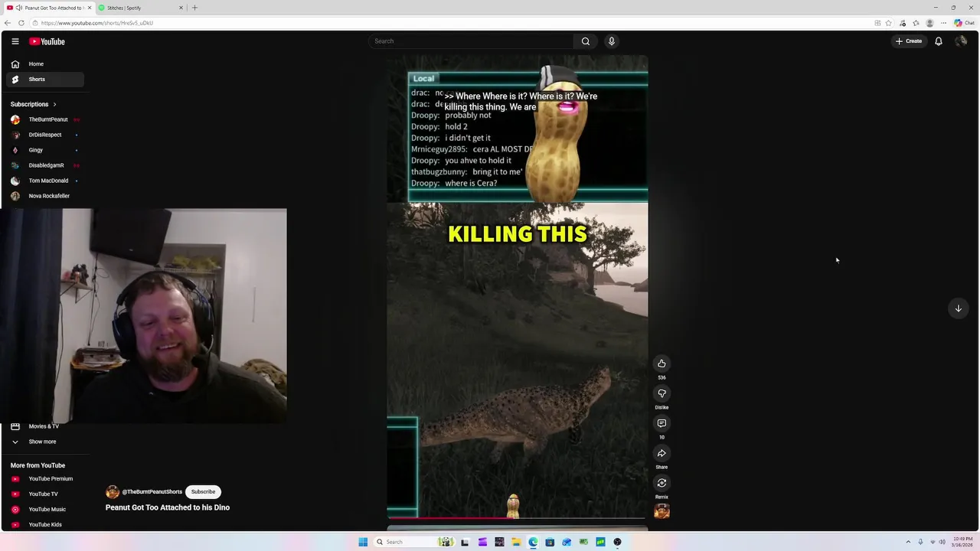Remix this Short
The image size is (980, 551).
point(661,483)
